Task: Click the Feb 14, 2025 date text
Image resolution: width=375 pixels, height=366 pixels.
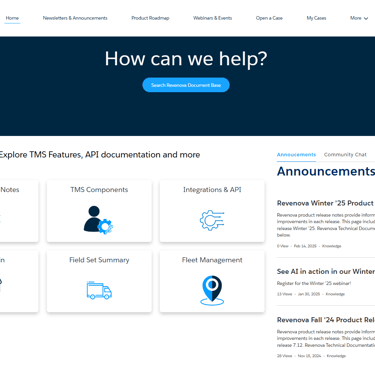Action: (305, 246)
